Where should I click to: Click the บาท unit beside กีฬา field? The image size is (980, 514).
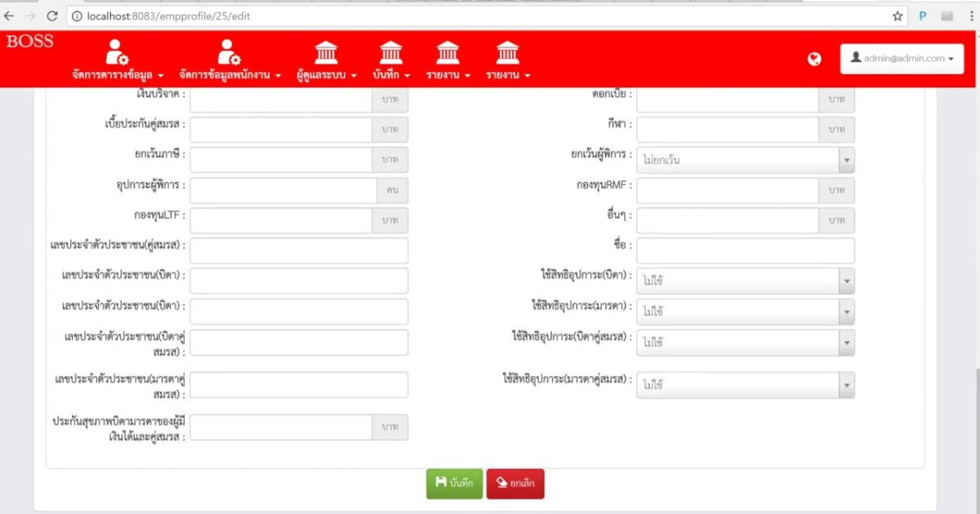837,129
